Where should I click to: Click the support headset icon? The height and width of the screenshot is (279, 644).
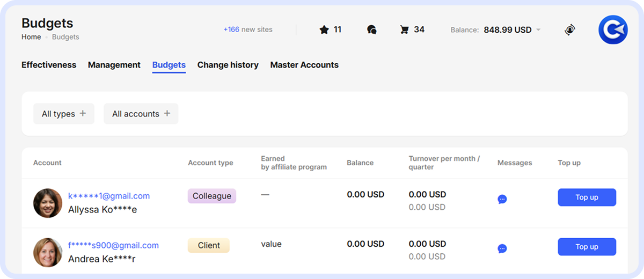(x=570, y=30)
